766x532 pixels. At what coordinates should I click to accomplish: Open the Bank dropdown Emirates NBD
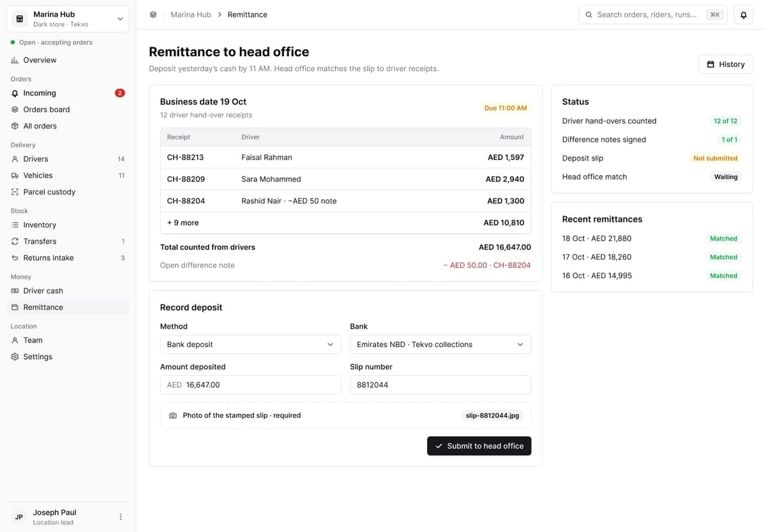coord(440,344)
